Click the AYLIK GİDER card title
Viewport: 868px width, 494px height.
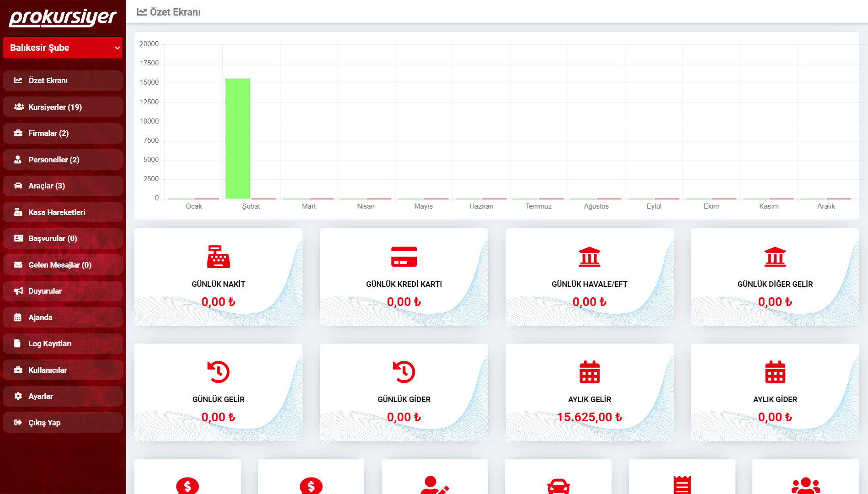click(775, 399)
